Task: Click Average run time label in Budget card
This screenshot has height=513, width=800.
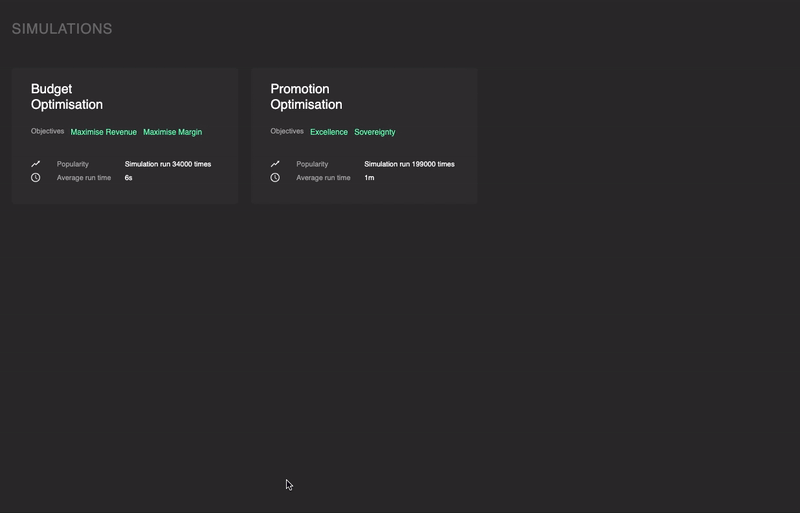Action: tap(84, 178)
